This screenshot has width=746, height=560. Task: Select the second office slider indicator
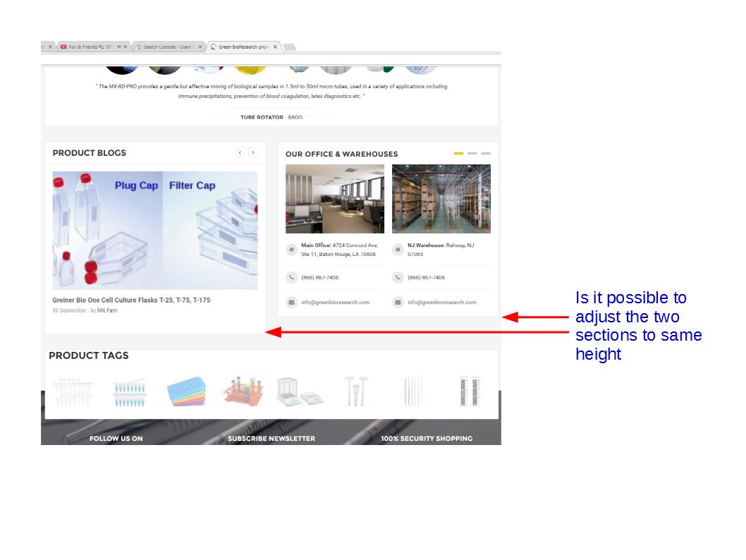(472, 153)
